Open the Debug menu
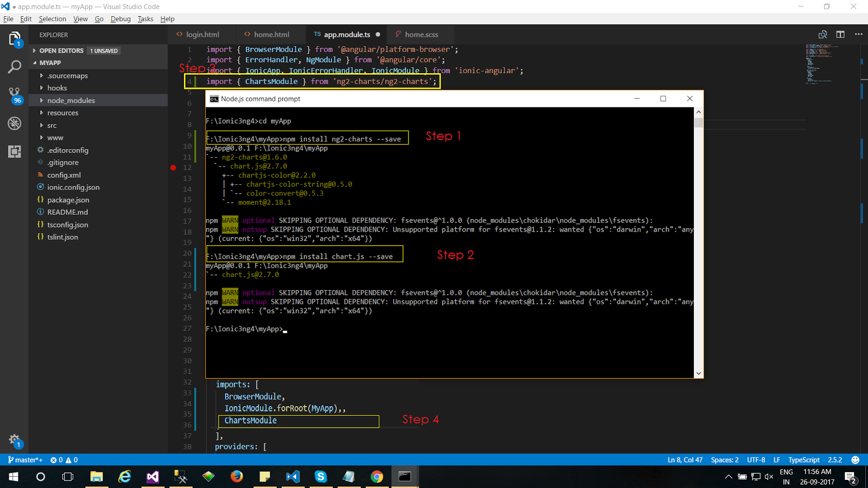 [x=120, y=18]
